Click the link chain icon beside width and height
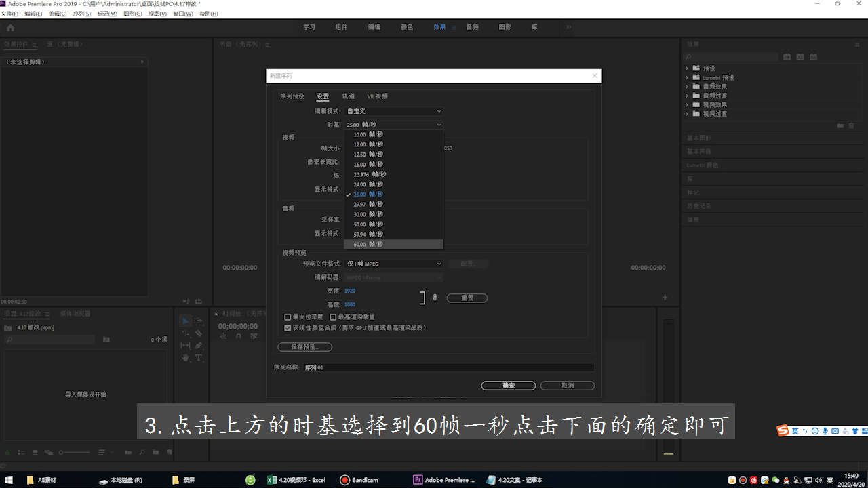 coord(435,298)
